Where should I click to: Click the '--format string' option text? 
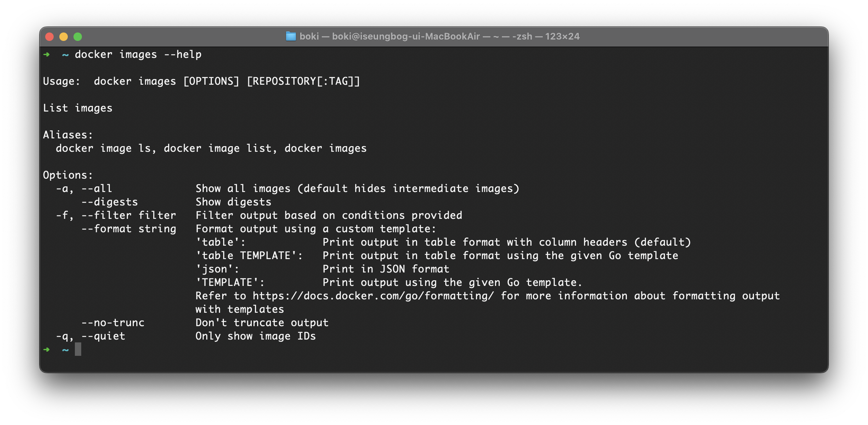[129, 229]
